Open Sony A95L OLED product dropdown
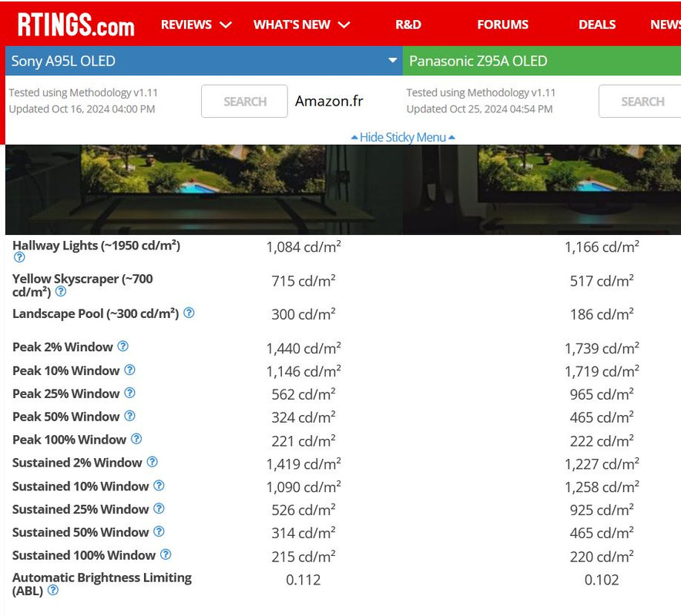Viewport: 681px width, 616px height. tap(203, 61)
